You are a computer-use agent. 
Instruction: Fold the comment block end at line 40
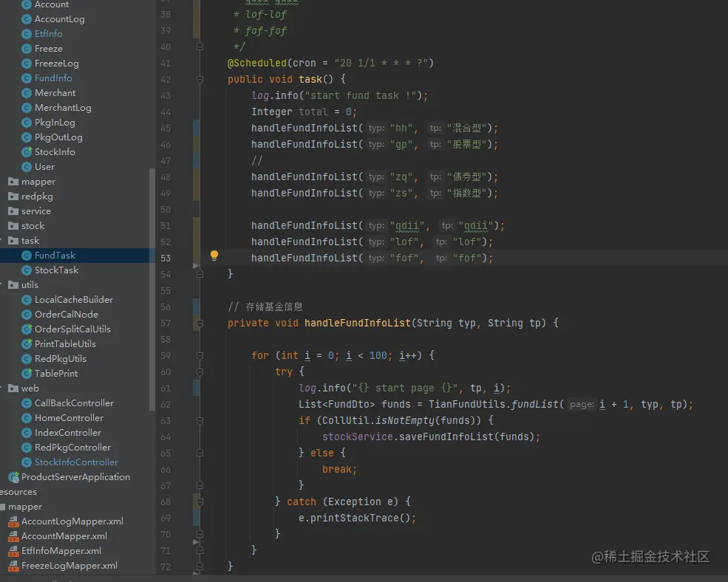(200, 47)
